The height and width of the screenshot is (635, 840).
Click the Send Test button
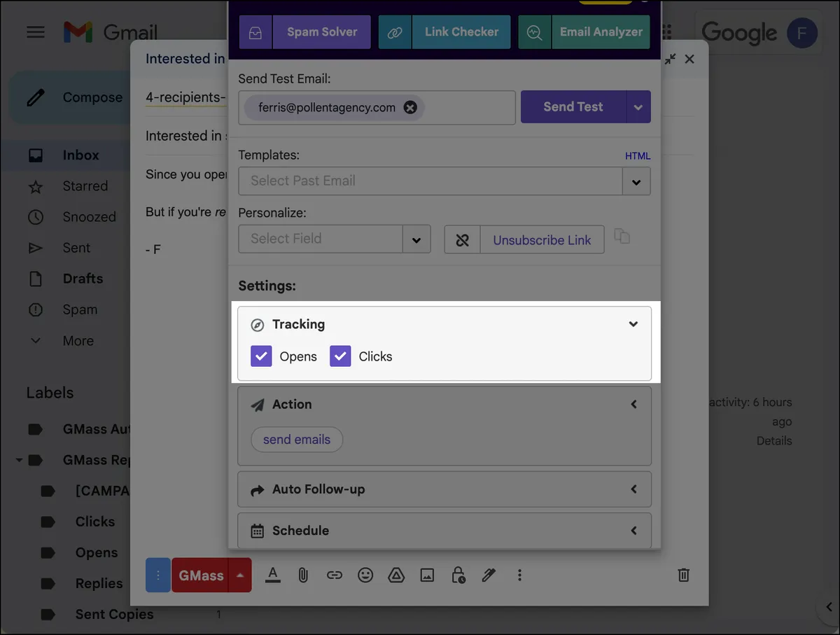(x=573, y=107)
